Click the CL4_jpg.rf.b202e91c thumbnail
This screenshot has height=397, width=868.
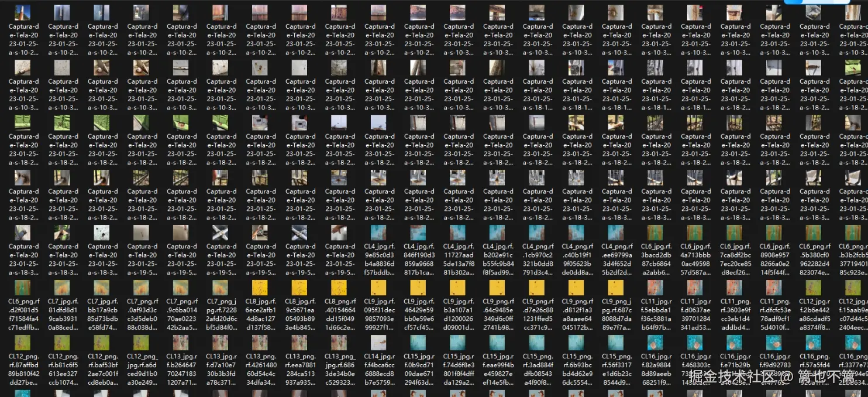coord(498,233)
